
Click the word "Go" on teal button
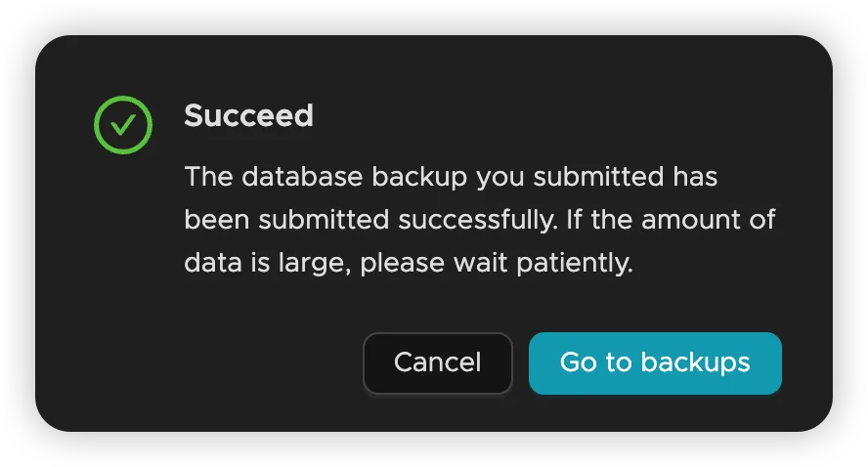[x=578, y=362]
